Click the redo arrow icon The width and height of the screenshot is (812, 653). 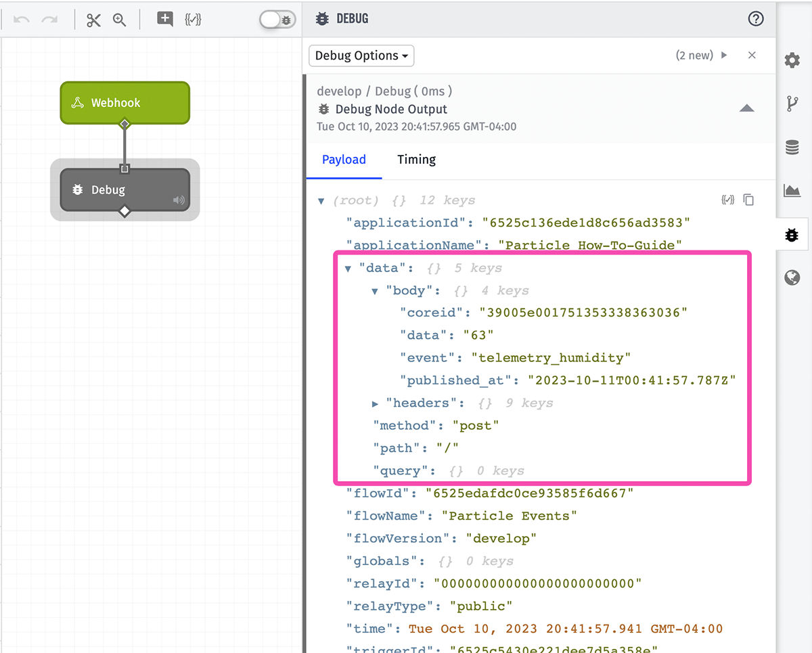pyautogui.click(x=49, y=20)
